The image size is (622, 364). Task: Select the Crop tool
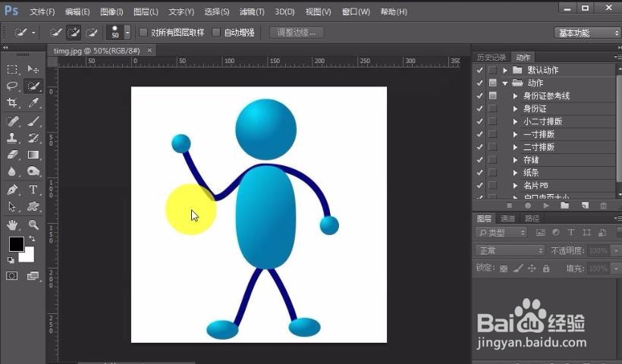[x=12, y=102]
